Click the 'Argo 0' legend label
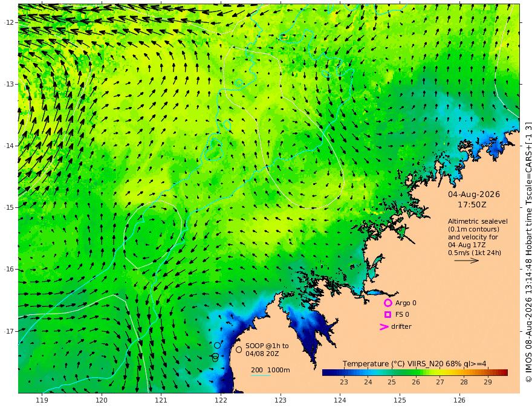 pos(406,303)
